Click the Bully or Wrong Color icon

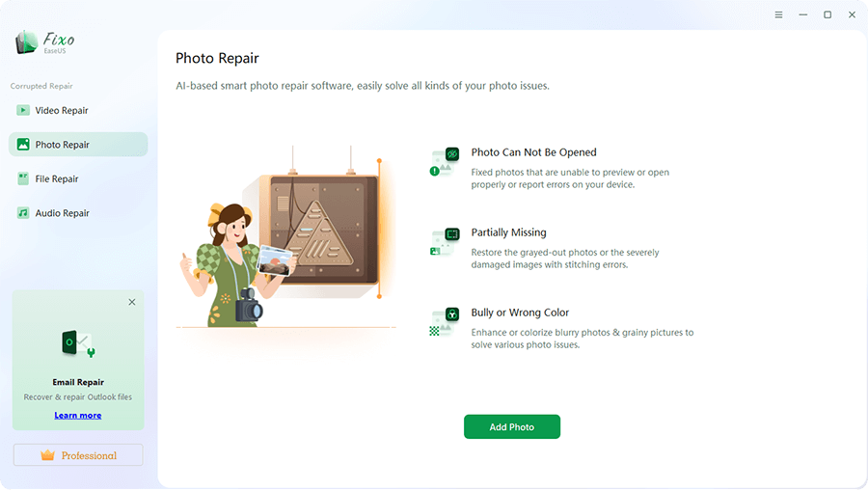click(x=445, y=322)
